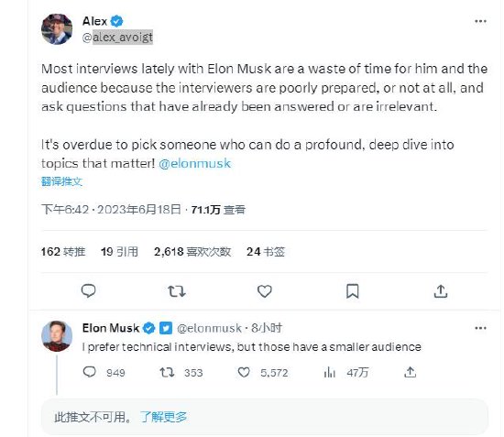
Task: Click 翻译推文 translate tweet link
Action: point(61,181)
